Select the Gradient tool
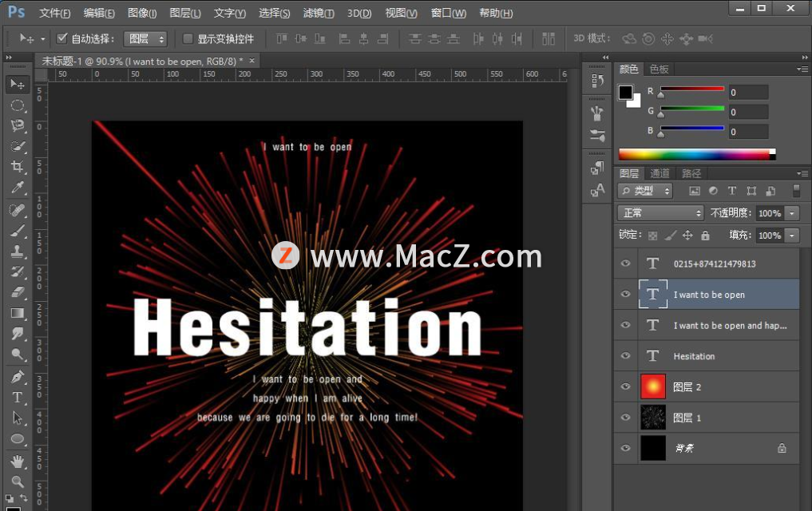 point(17,313)
